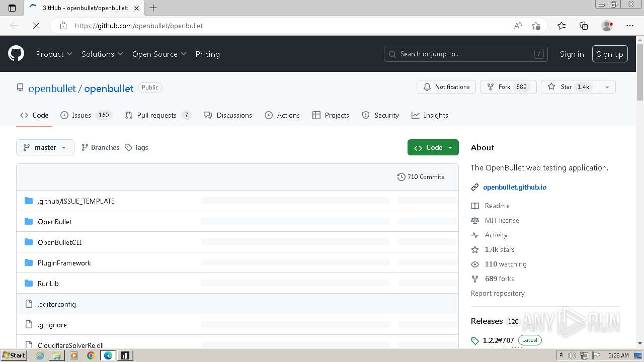
Task: Open the star lists dropdown arrow
Action: (x=607, y=87)
